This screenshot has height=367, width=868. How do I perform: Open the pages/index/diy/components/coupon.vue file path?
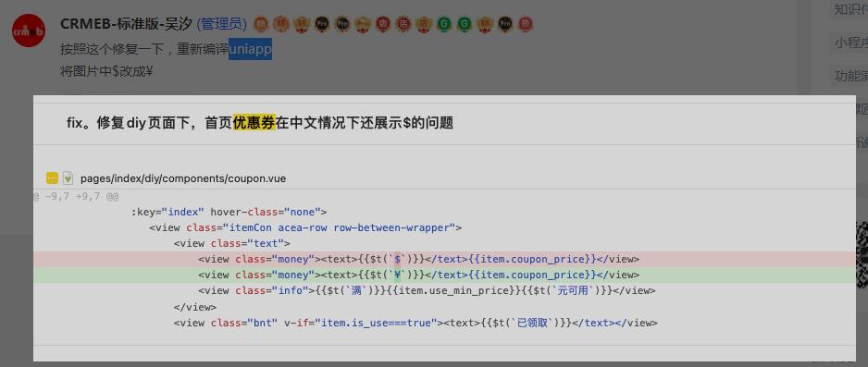(x=183, y=178)
